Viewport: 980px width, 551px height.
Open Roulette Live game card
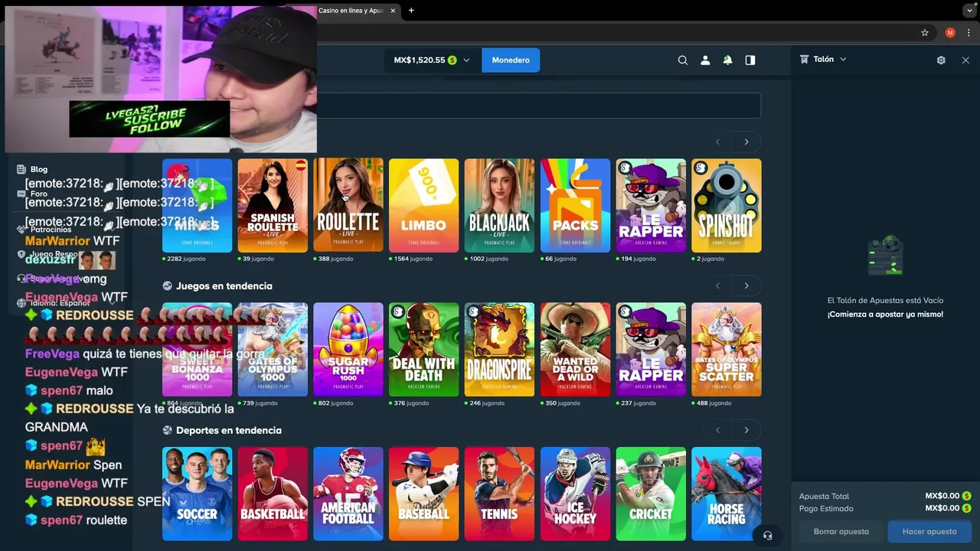click(348, 206)
